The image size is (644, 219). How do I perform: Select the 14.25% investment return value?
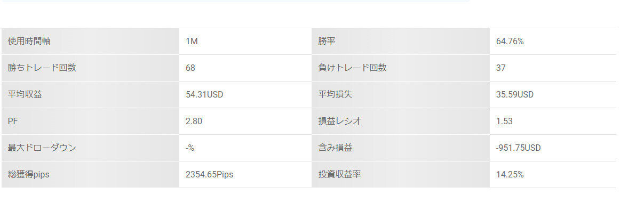click(x=510, y=175)
